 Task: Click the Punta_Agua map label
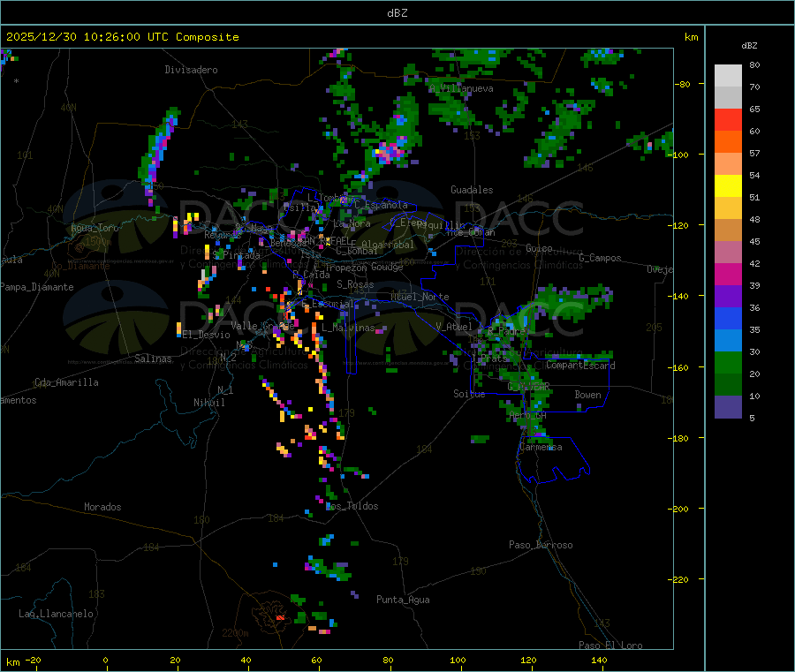click(x=403, y=600)
